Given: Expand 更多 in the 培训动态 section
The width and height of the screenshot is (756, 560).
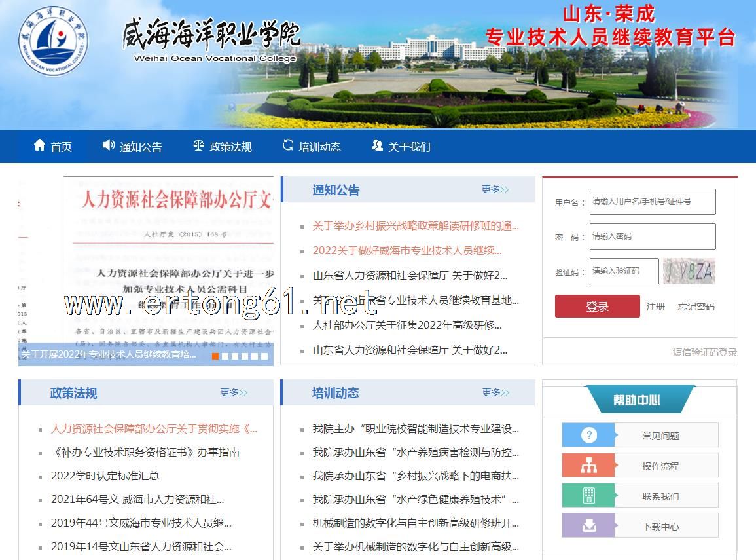Looking at the screenshot, I should tap(495, 393).
